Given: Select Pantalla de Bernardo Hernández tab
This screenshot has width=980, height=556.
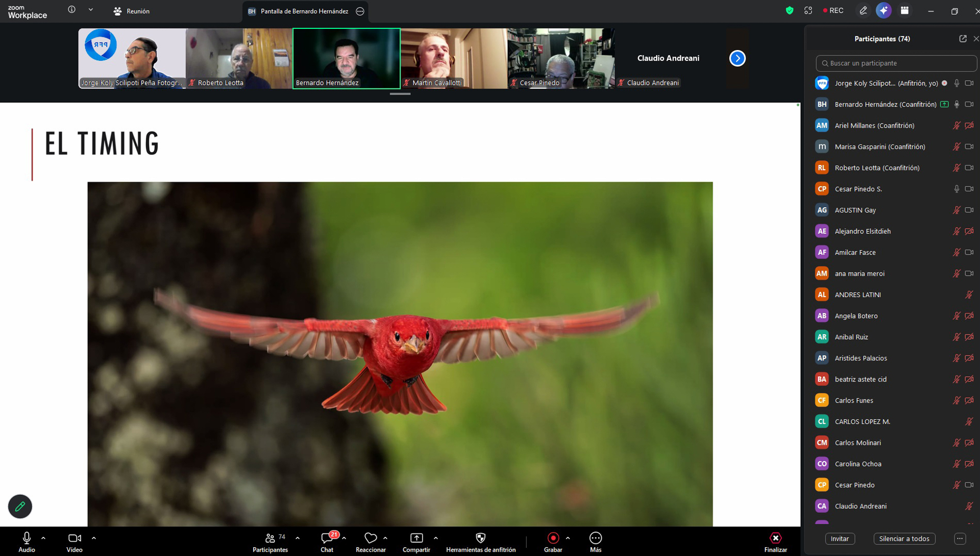Looking at the screenshot, I should click(x=305, y=11).
